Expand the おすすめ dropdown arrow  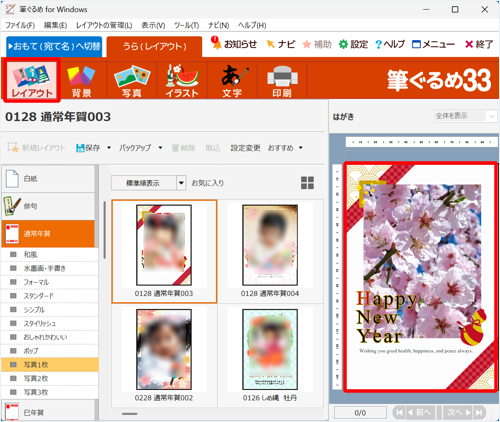pos(301,148)
